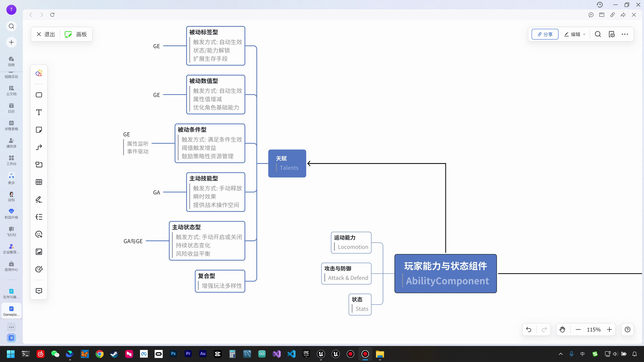Zoom out with the minus button

click(578, 329)
